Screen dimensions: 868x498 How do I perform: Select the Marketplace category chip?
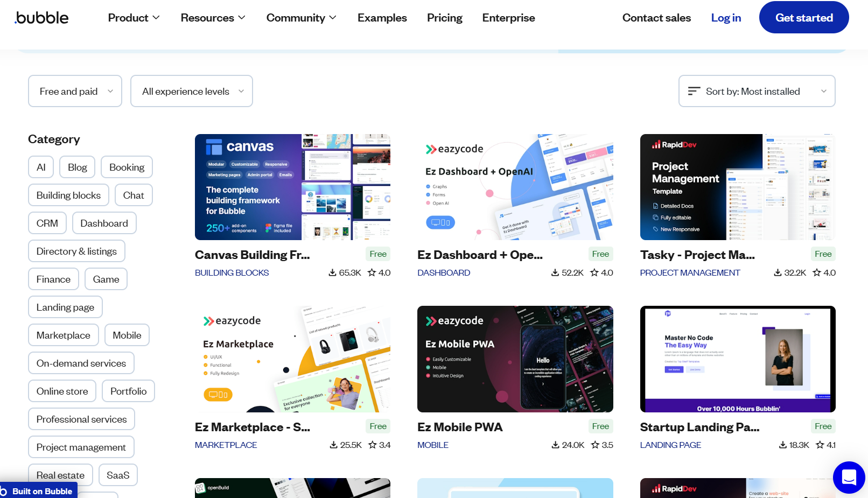pyautogui.click(x=64, y=335)
